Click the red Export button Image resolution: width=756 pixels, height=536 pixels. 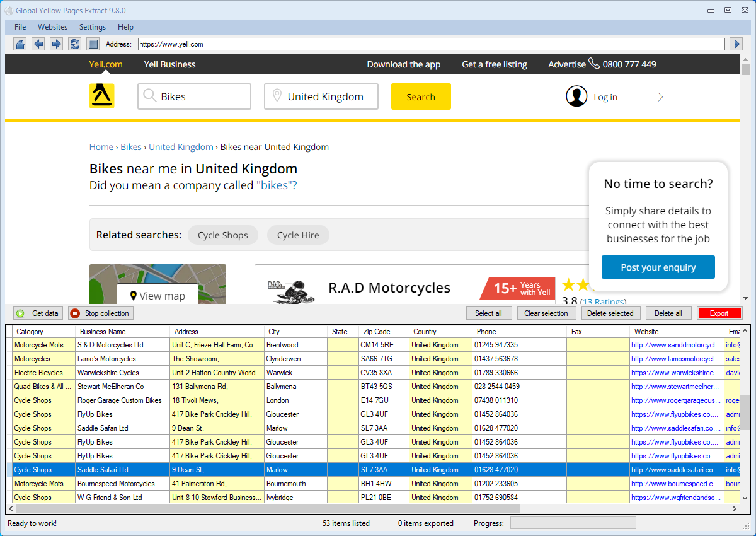pos(719,313)
